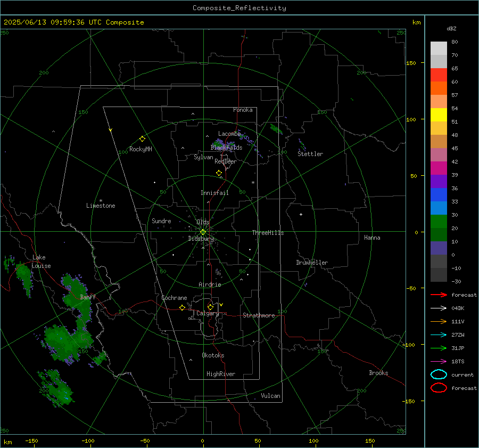Click the yellow radar center marker at Olds
Image resolution: width=479 pixels, height=448 pixels.
coord(203,232)
